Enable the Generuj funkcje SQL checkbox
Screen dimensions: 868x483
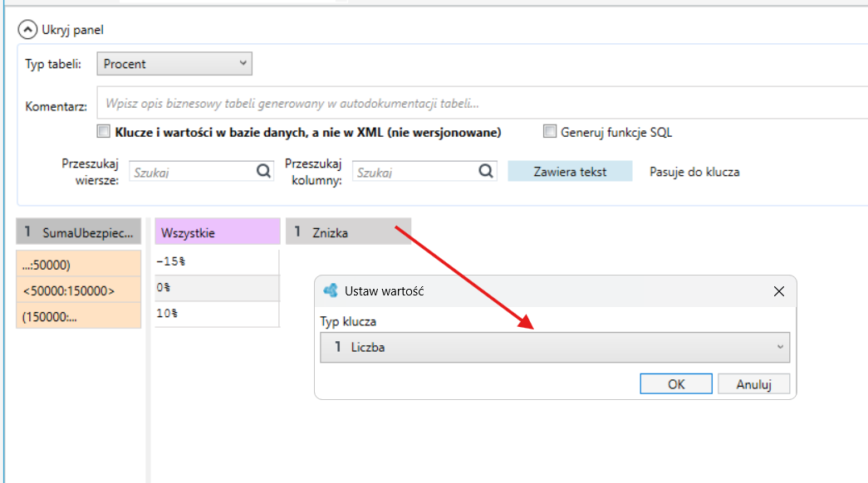549,132
